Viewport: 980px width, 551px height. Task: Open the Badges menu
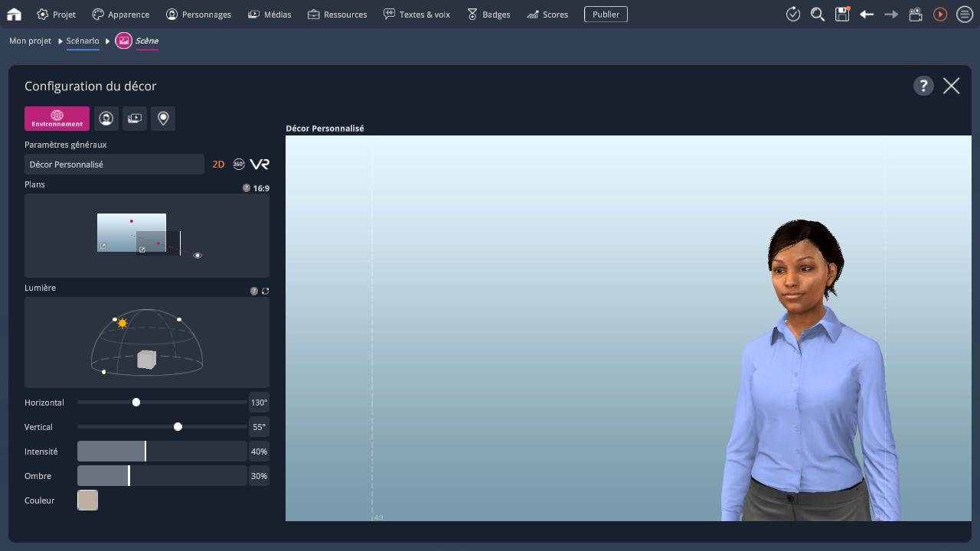click(x=488, y=15)
